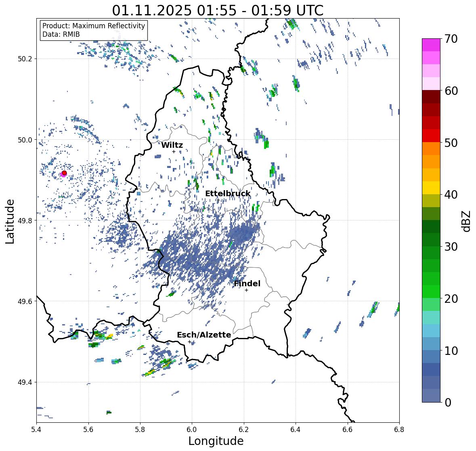Image resolution: width=476 pixels, height=451 pixels.
Task: Click the colorbar tick label 0
Action: [448, 403]
